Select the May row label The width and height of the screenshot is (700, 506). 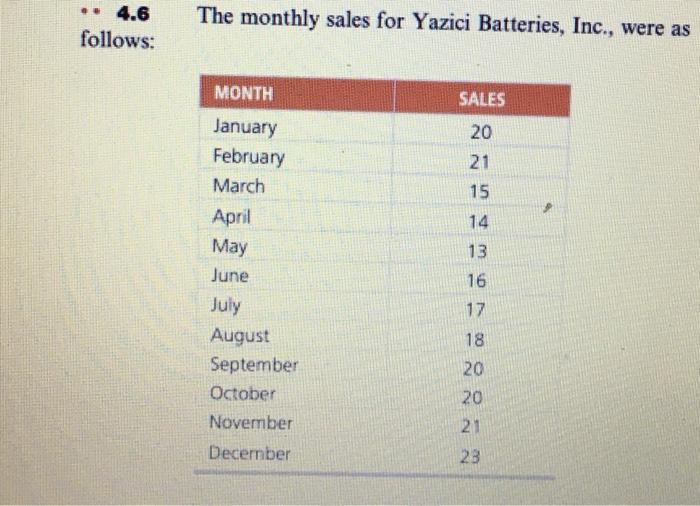[x=229, y=247]
